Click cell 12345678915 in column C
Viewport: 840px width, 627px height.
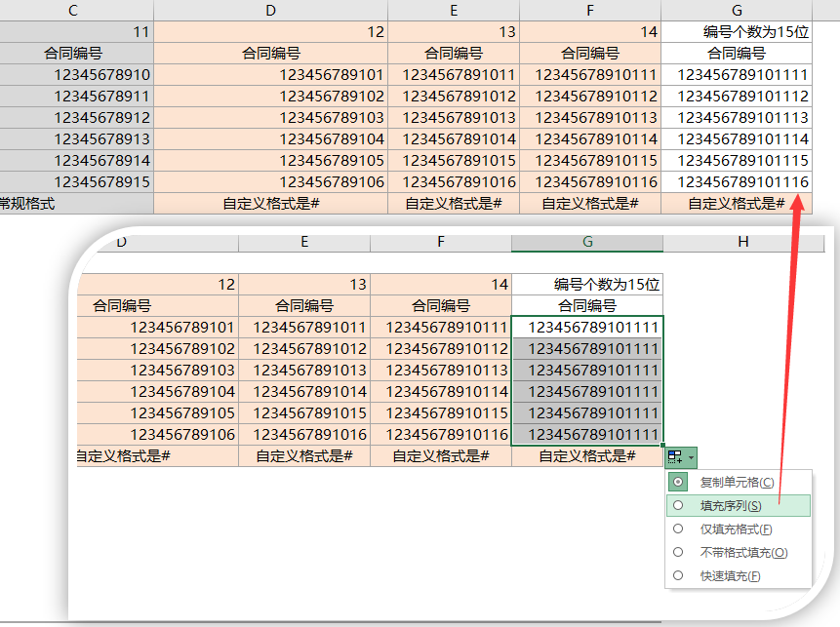(x=77, y=181)
